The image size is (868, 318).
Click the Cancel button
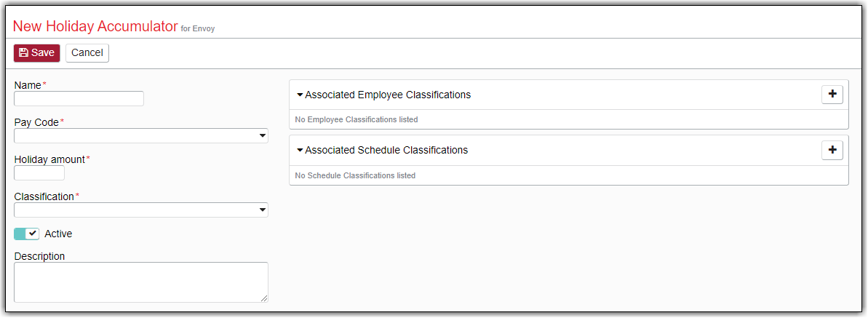click(87, 52)
